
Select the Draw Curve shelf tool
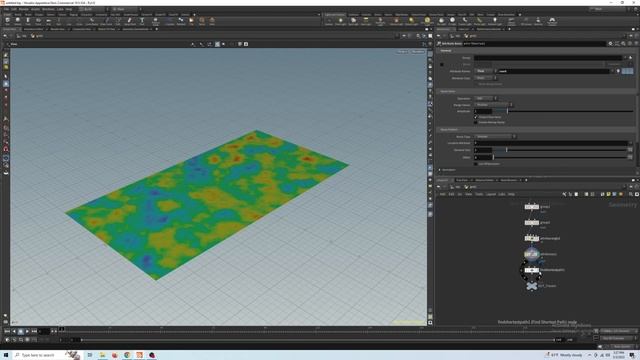coord(106,21)
